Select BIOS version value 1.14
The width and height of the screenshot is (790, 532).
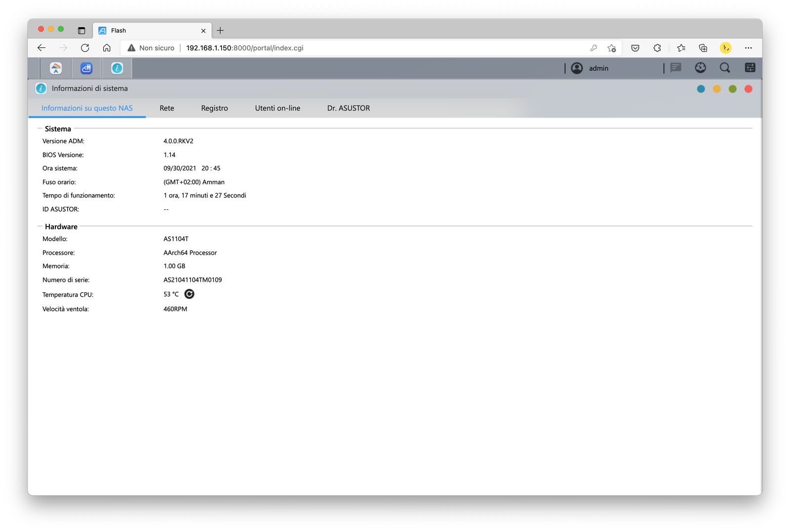(169, 155)
